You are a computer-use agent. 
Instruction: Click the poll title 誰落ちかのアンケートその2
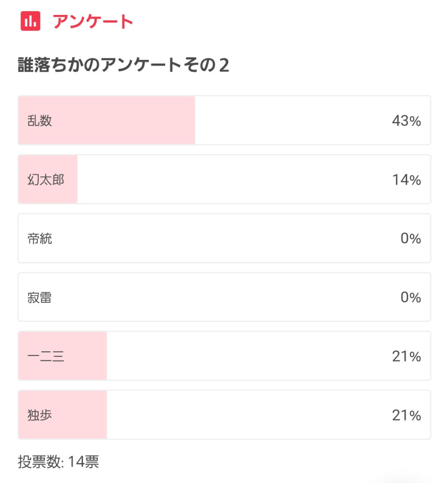pos(123,65)
